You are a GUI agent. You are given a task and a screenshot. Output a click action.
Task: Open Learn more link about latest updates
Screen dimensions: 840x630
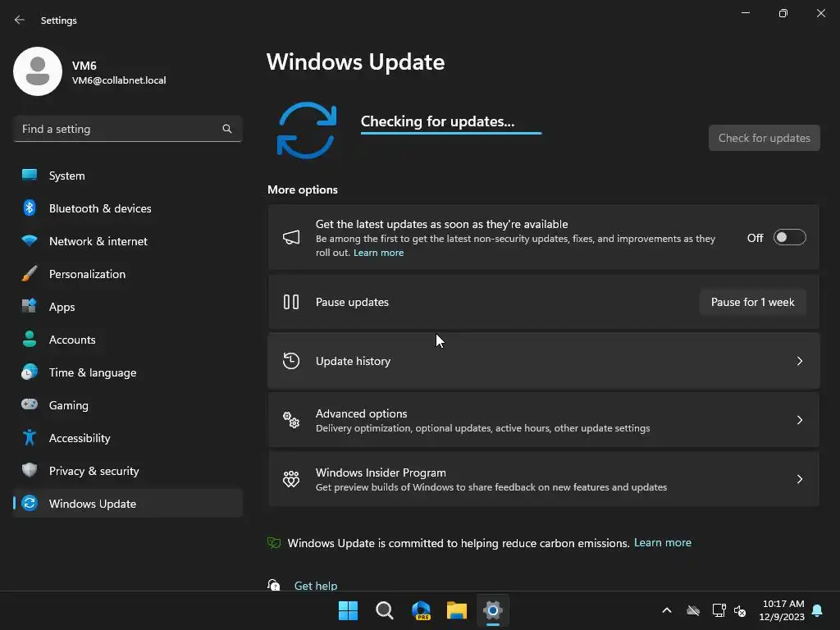point(378,253)
